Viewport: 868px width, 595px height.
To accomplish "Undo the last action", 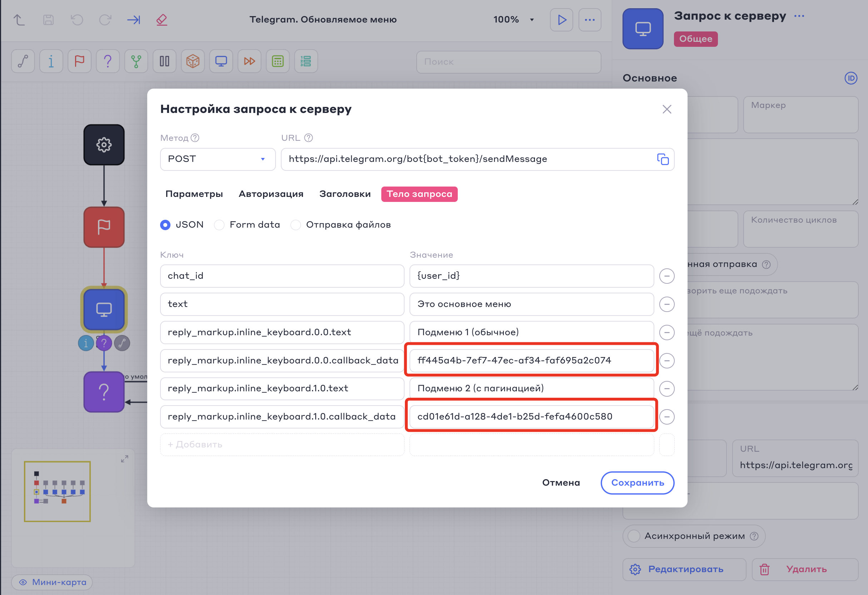I will pyautogui.click(x=77, y=20).
